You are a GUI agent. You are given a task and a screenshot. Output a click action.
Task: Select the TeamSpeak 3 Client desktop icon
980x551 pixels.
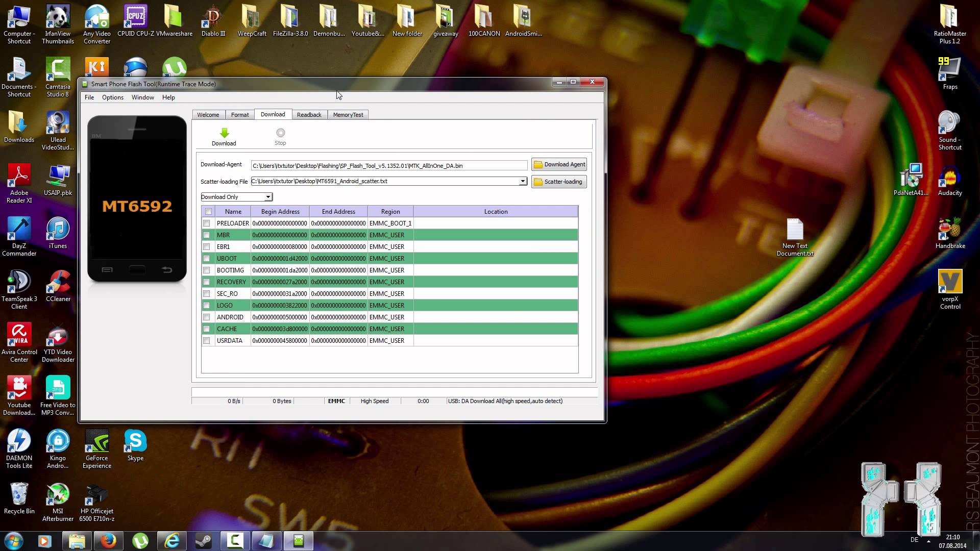(x=19, y=290)
